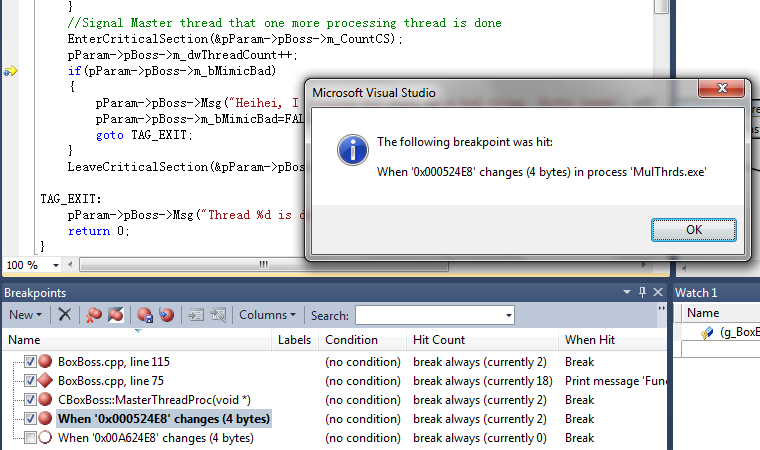Open the New breakpoint dropdown

point(25,315)
